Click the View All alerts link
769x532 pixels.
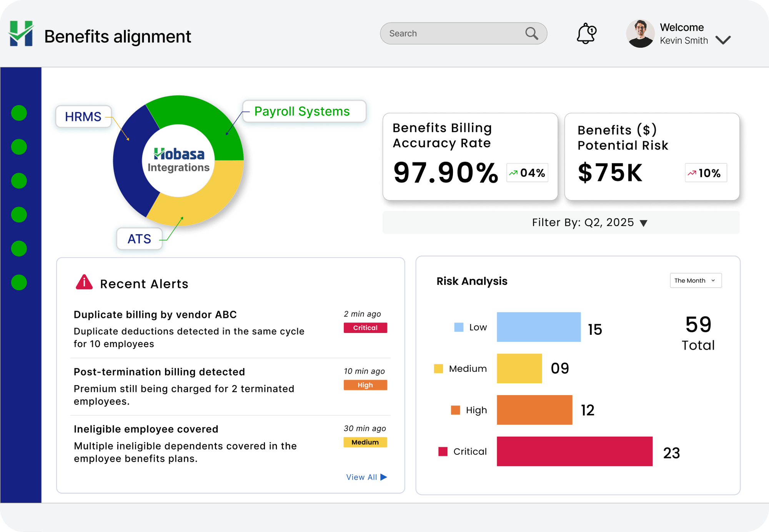click(361, 477)
